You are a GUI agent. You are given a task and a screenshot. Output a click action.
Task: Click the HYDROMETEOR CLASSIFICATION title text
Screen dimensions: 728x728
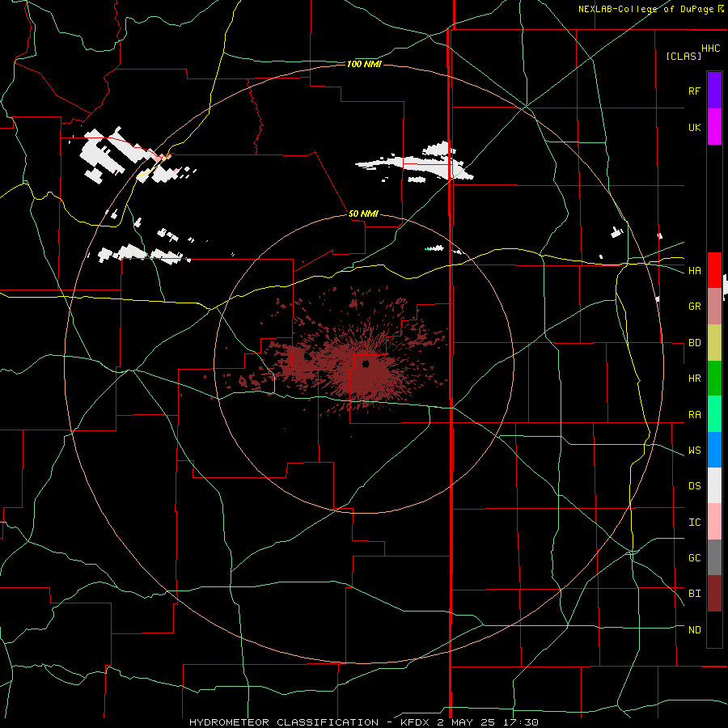point(284,722)
